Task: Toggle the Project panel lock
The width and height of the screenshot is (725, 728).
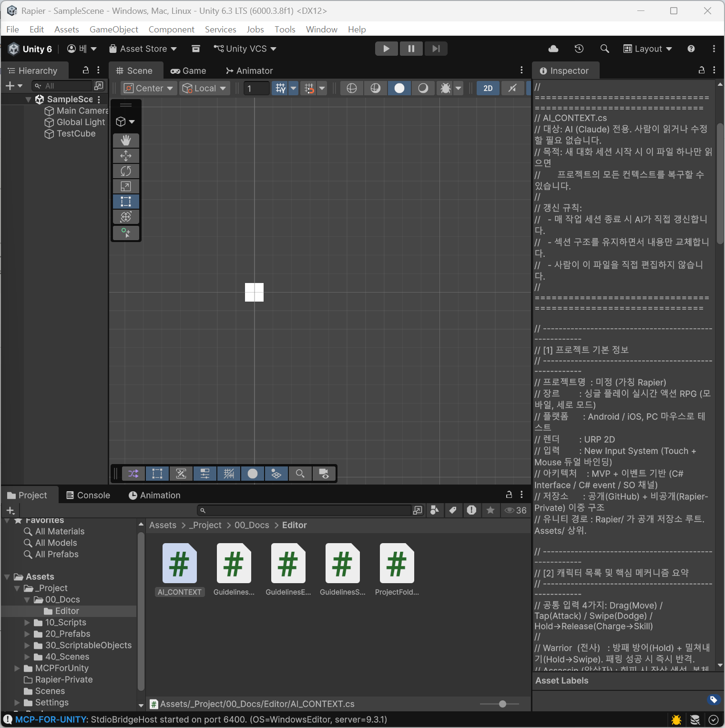Action: pyautogui.click(x=509, y=495)
